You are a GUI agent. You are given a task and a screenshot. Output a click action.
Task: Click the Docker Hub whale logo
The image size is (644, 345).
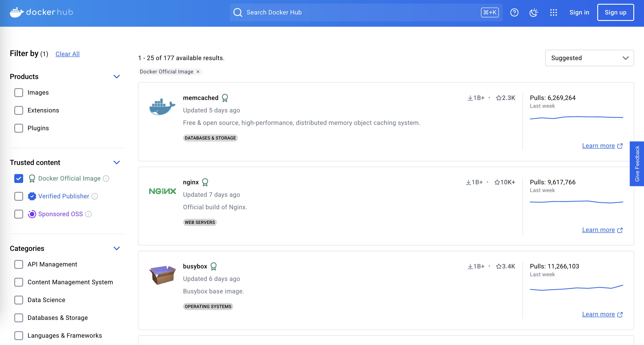pos(16,12)
